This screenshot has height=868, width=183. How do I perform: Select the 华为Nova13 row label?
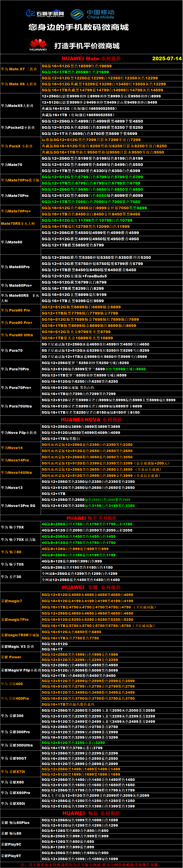(12, 488)
